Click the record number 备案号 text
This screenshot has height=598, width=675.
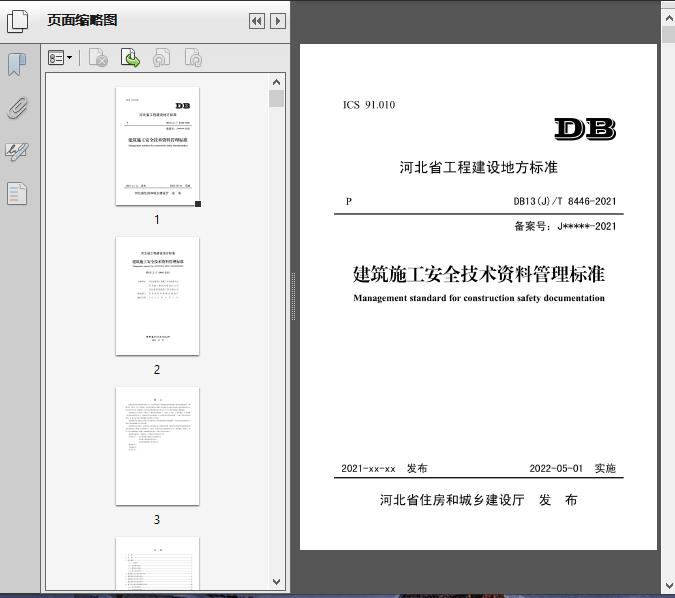[x=565, y=226]
